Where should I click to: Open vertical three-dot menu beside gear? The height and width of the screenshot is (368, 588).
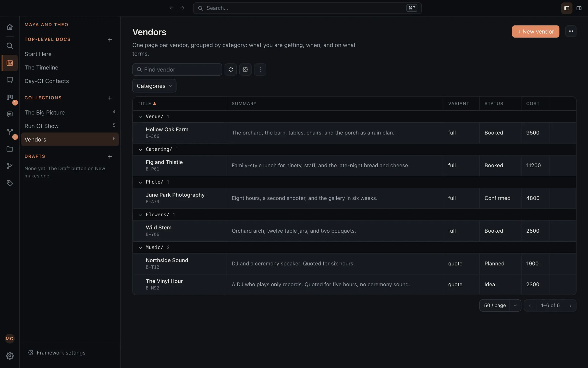[260, 70]
